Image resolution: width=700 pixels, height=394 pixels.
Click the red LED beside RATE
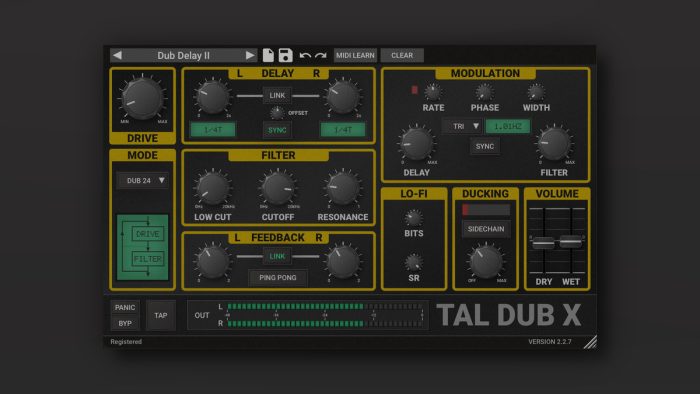click(415, 90)
